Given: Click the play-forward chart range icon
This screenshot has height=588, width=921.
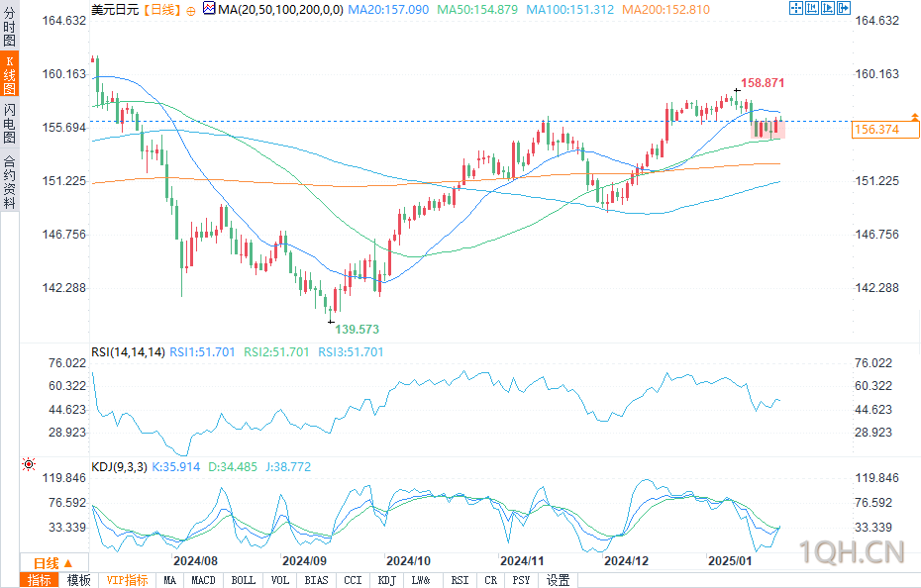Looking at the screenshot, I should click(x=828, y=8).
